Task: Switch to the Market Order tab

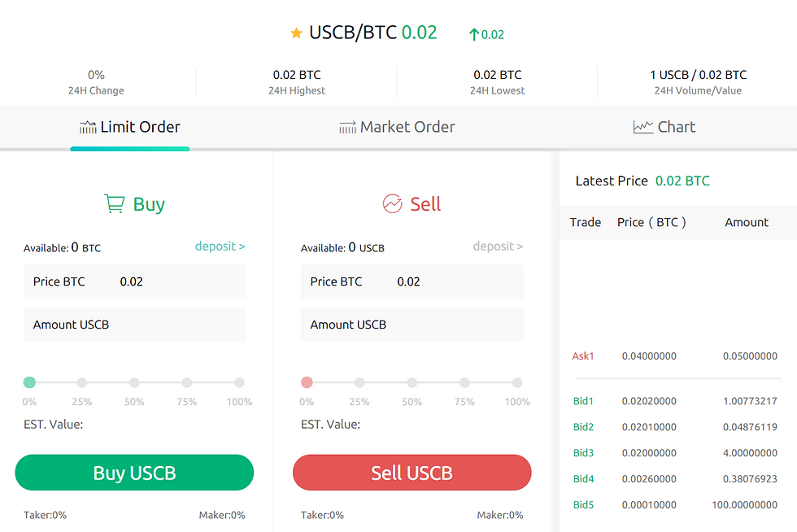Action: pyautogui.click(x=398, y=127)
